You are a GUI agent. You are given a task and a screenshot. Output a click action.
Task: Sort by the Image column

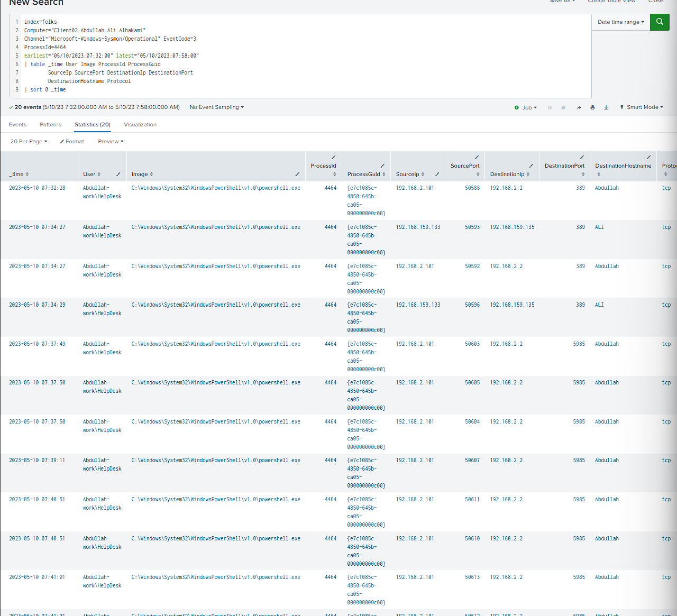[142, 174]
